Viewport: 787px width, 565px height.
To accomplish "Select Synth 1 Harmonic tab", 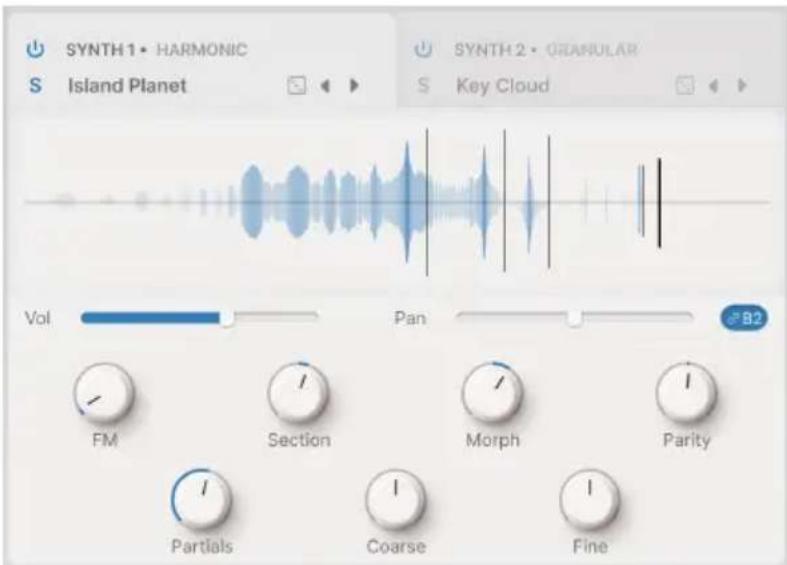I will pos(201,60).
